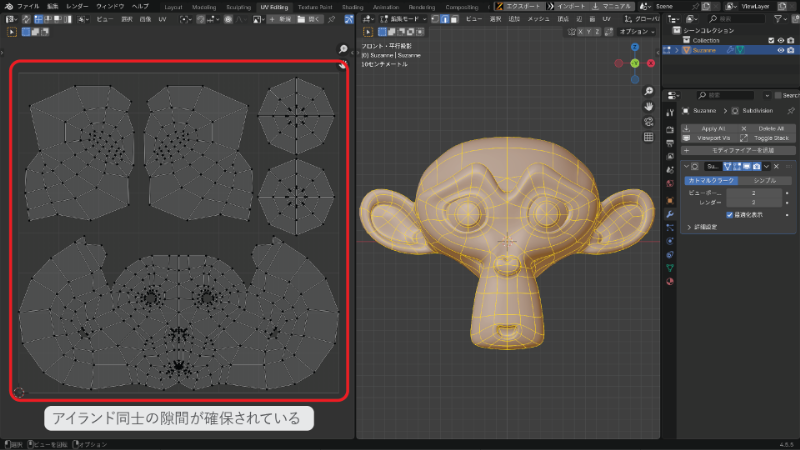800x450 pixels.
Task: Switch to the Shading workspace tab
Action: [353, 7]
